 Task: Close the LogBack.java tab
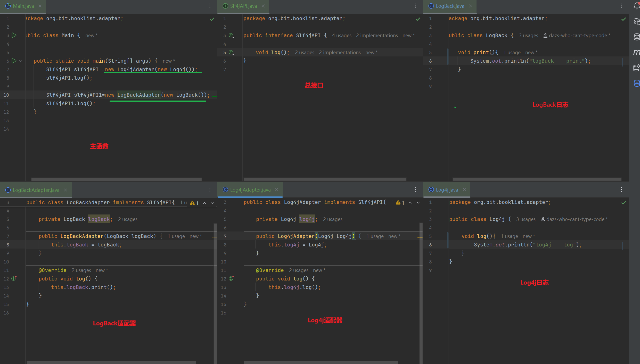pos(471,6)
